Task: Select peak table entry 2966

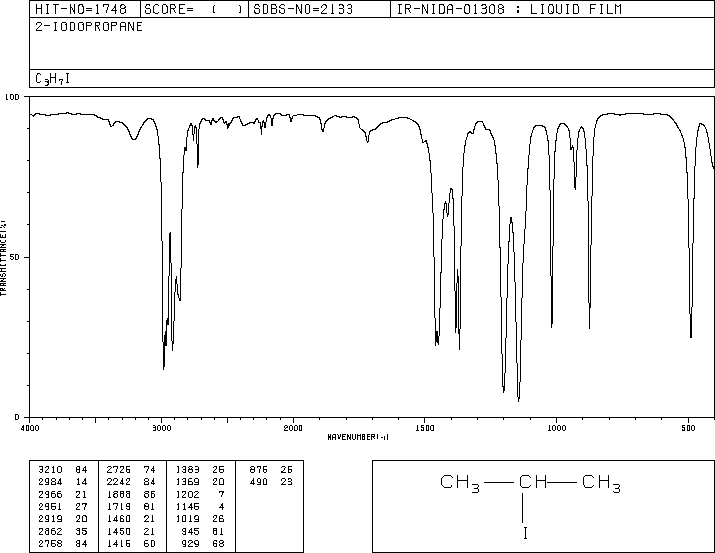Action: coord(50,494)
